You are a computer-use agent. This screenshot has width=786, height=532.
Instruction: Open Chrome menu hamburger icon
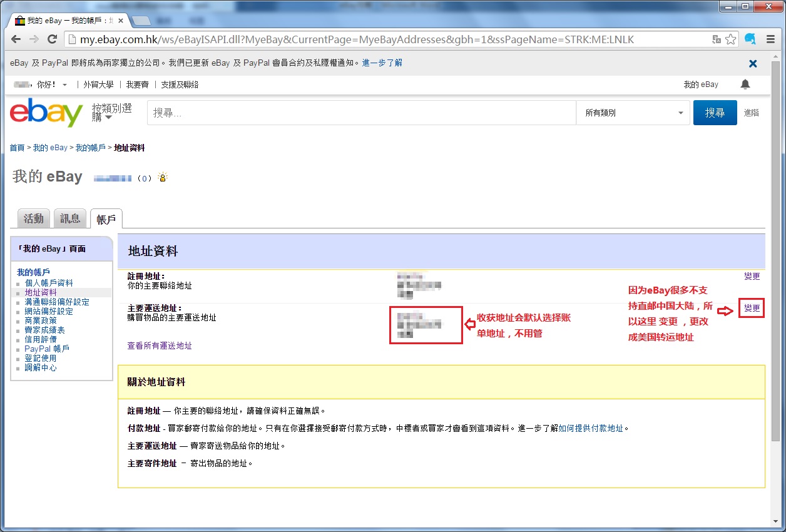pyautogui.click(x=769, y=39)
